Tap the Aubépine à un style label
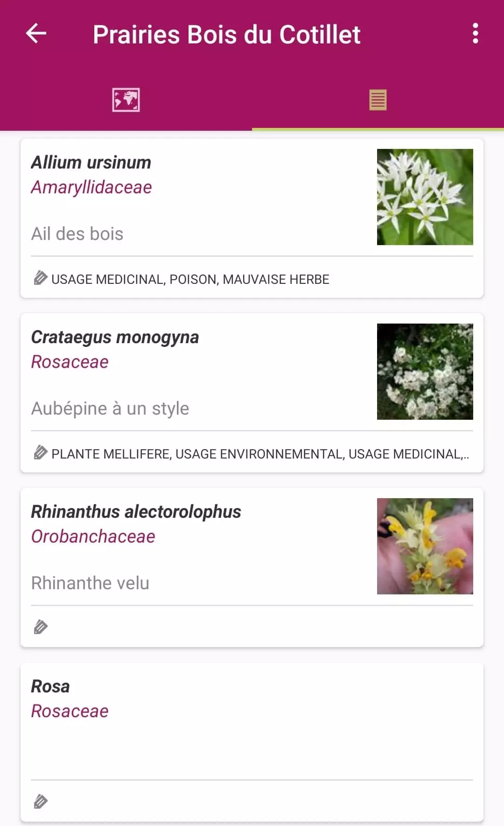The image size is (504, 826). (110, 409)
